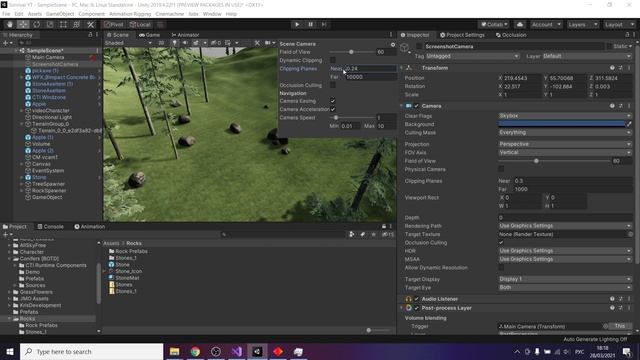Open the Window menu
Screen dimensions: 640x360
(x=212, y=14)
